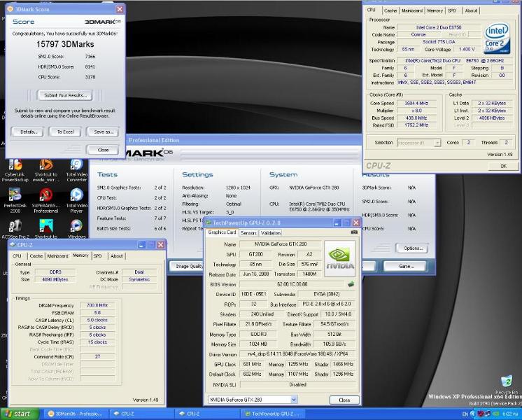
Task: Open the GPU selection dropdown in GPU-Z
Action: (294, 399)
